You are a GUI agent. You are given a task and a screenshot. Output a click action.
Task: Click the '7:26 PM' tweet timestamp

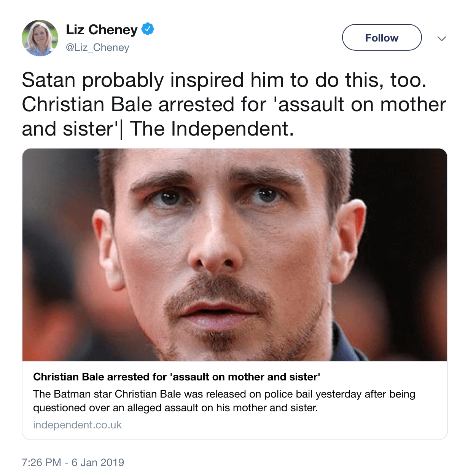[41, 462]
